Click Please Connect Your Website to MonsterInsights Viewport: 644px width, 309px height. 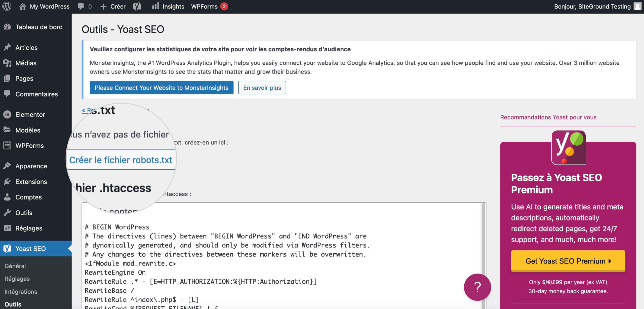pos(162,88)
